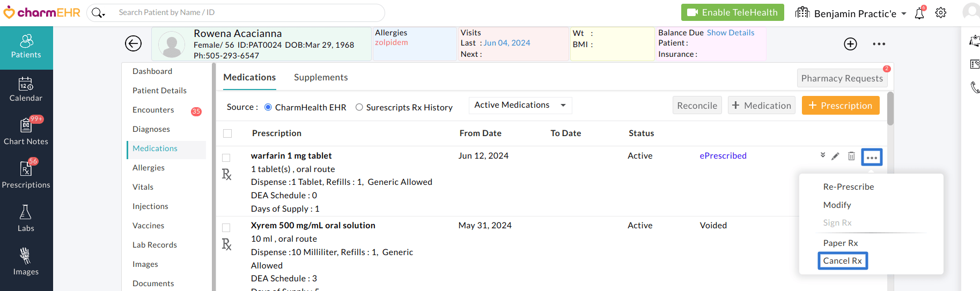Select Surescripts Rx History radio

[x=359, y=107]
